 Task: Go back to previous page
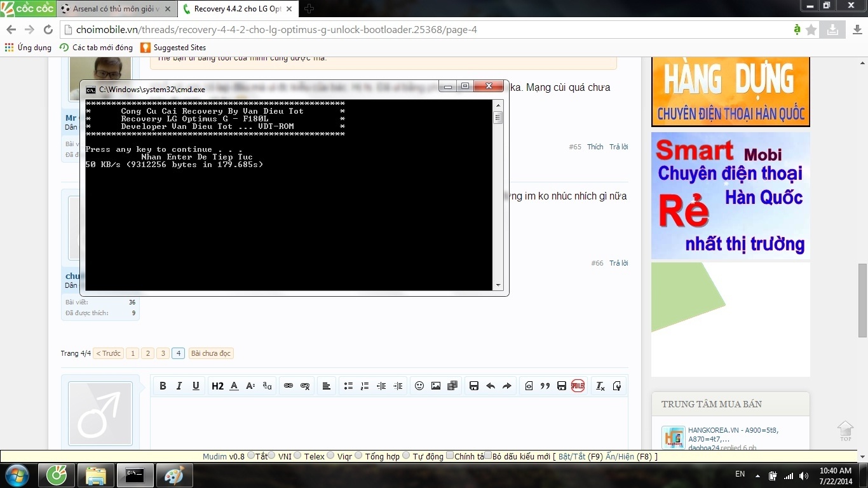11,30
